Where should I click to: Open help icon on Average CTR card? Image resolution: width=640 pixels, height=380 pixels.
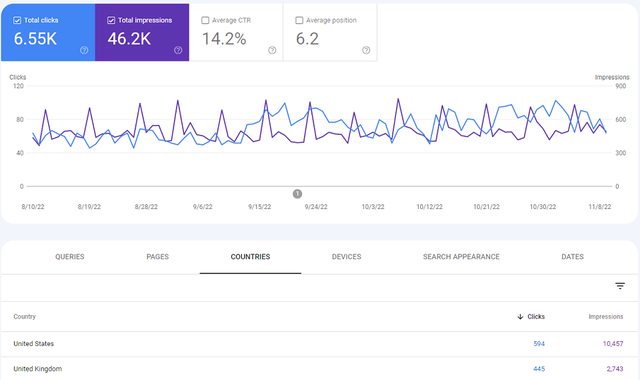click(x=272, y=50)
